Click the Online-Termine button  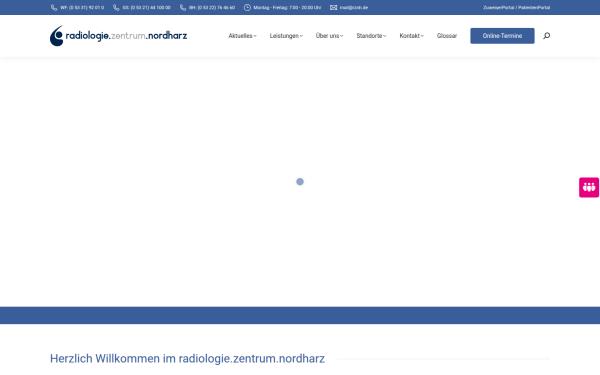coord(502,36)
